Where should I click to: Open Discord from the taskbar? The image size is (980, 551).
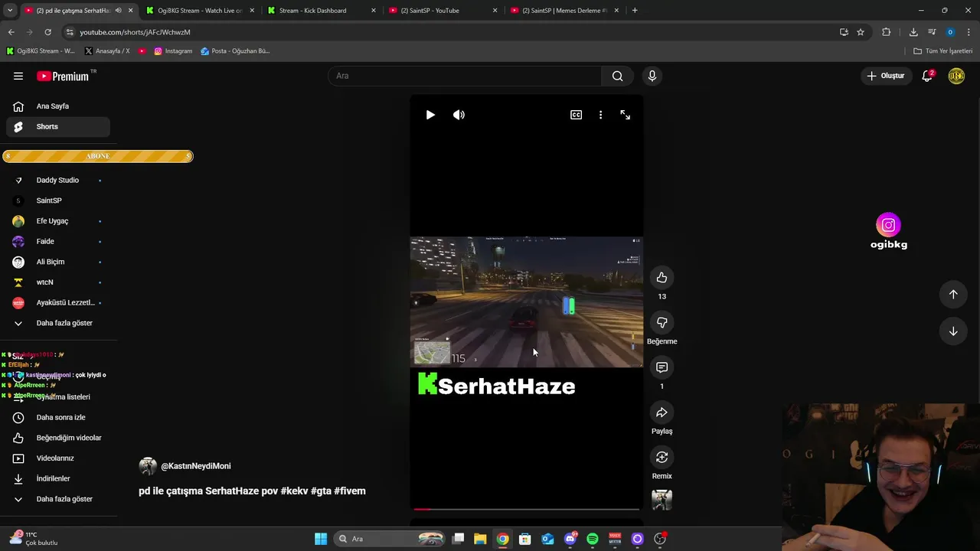pyautogui.click(x=570, y=539)
